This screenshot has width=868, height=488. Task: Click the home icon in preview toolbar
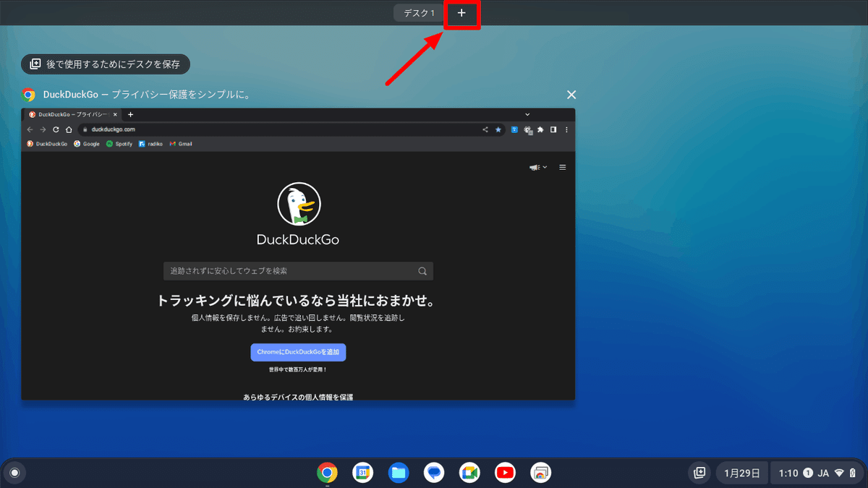(x=68, y=129)
